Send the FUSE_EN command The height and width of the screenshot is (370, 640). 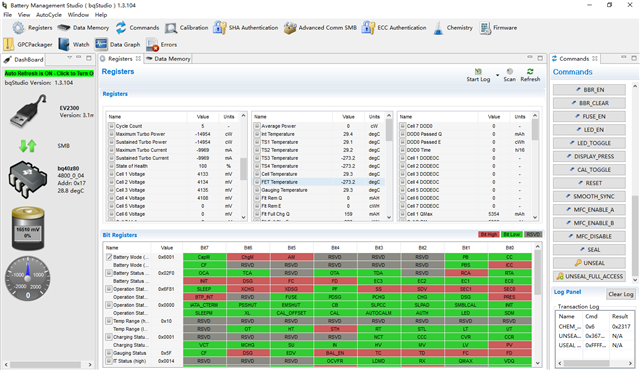[x=589, y=116]
